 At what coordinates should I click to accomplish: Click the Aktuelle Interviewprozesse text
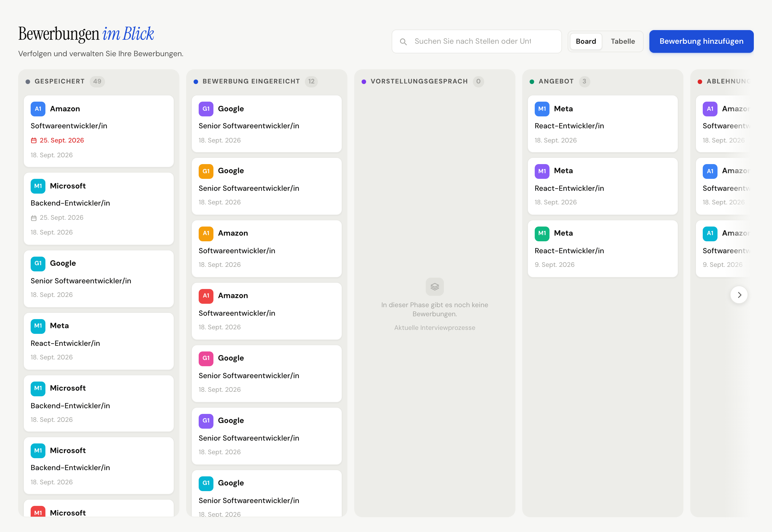click(x=435, y=328)
